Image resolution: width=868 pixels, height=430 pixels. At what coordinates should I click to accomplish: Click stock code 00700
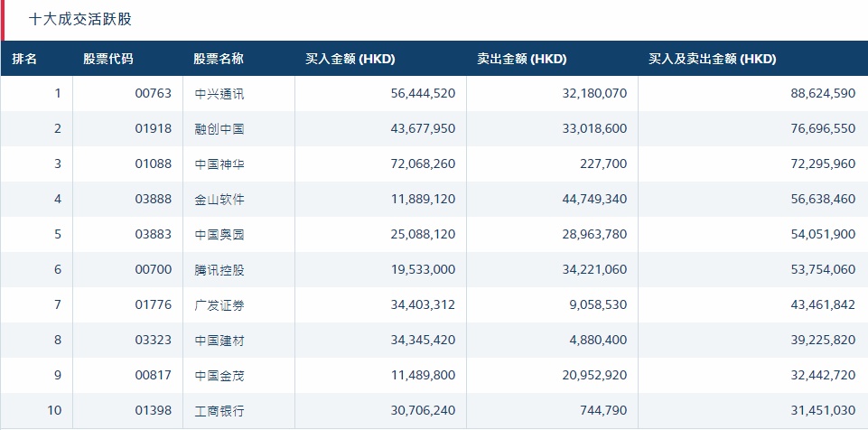pos(153,270)
